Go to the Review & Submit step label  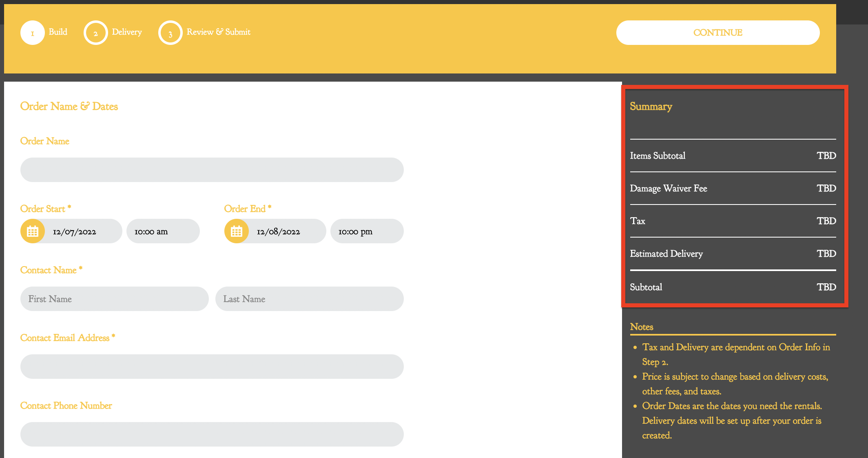[x=219, y=32]
